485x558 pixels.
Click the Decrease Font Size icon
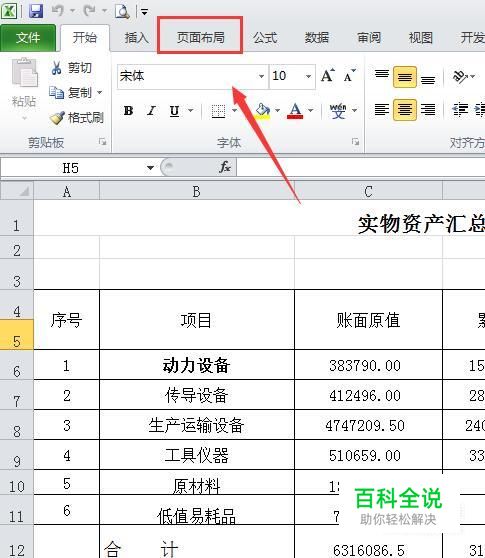click(349, 76)
